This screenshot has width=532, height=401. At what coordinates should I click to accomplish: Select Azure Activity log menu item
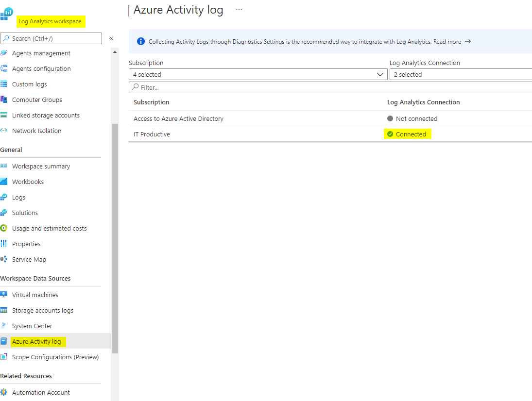[38, 341]
